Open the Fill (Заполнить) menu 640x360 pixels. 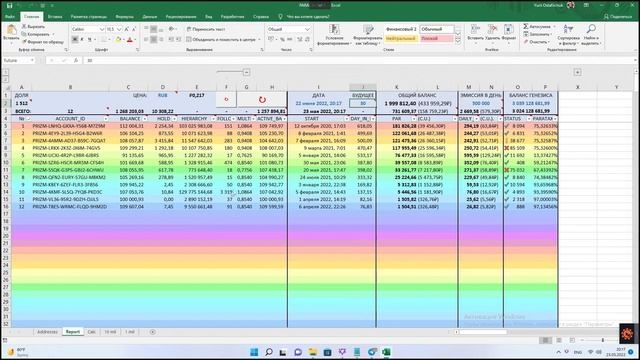pos(539,34)
